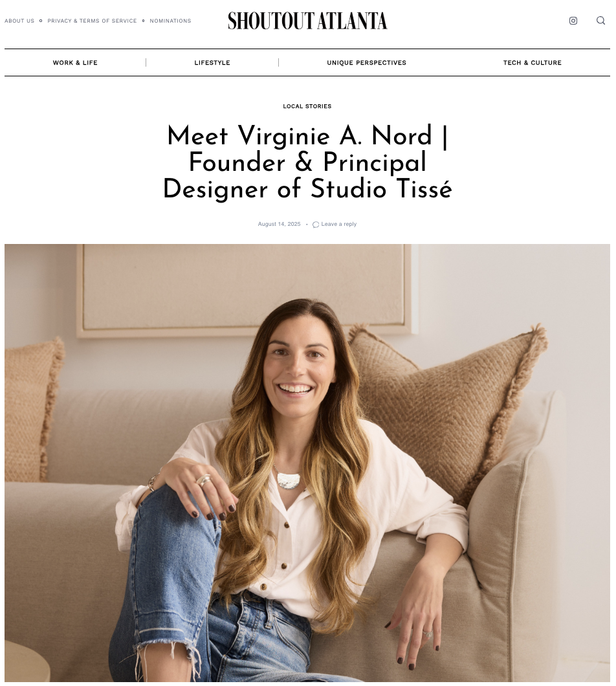This screenshot has height=686, width=616.
Task: Open the Instagram icon in the header
Action: (573, 21)
